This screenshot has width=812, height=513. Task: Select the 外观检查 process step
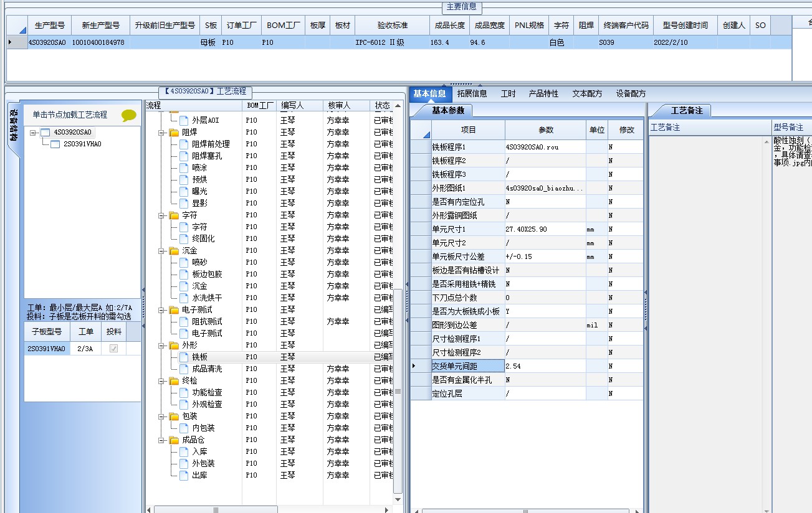click(207, 404)
